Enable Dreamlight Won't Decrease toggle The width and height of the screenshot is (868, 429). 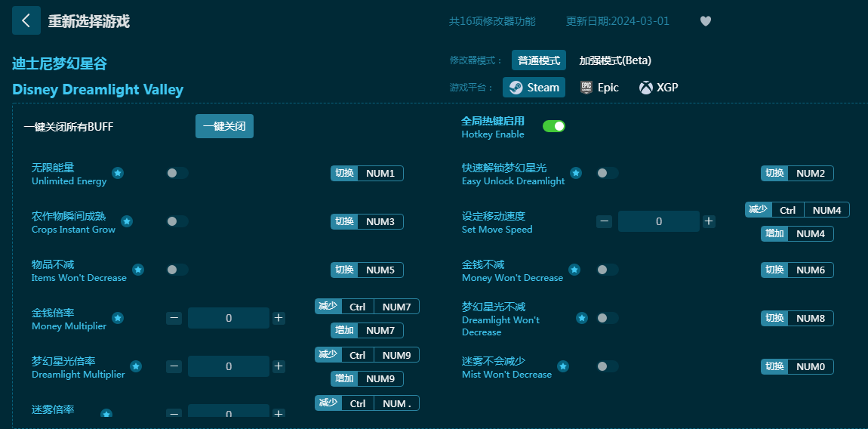[608, 318]
